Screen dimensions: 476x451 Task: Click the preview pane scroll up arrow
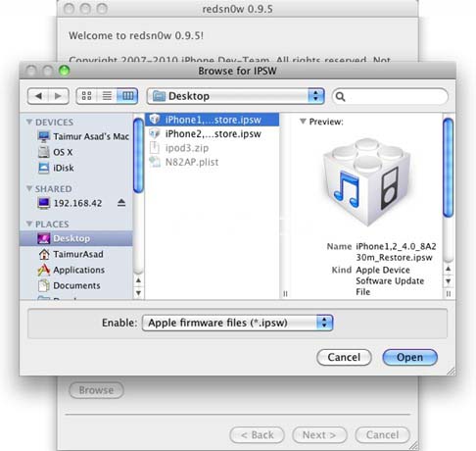[x=448, y=269]
